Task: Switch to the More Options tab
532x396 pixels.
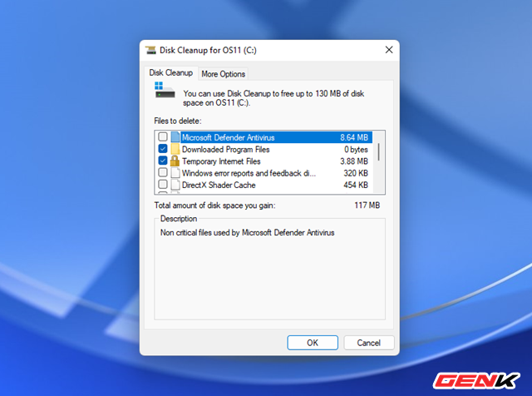Action: [x=224, y=74]
